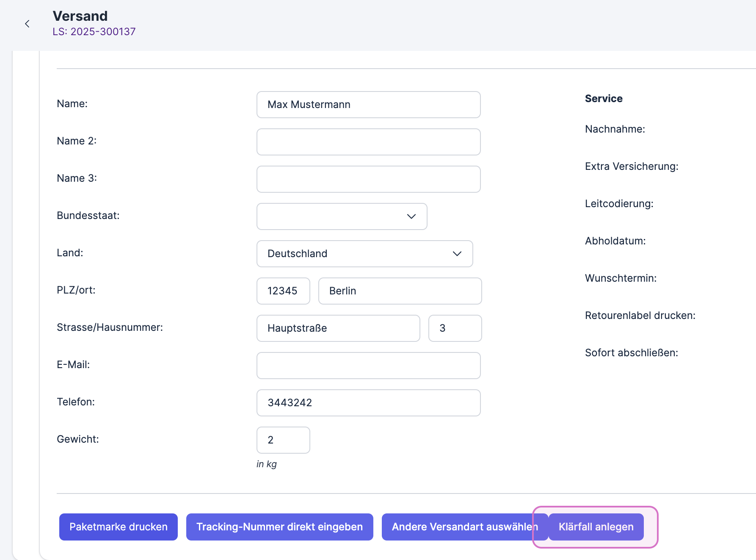Click the PLZ field with 12345
Viewport: 756px width, 560px height.
[x=283, y=291]
